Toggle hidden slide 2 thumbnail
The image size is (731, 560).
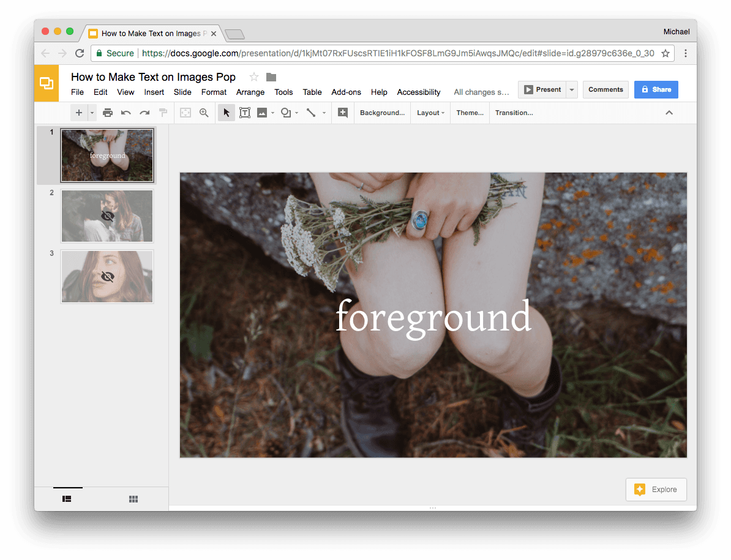[107, 216]
